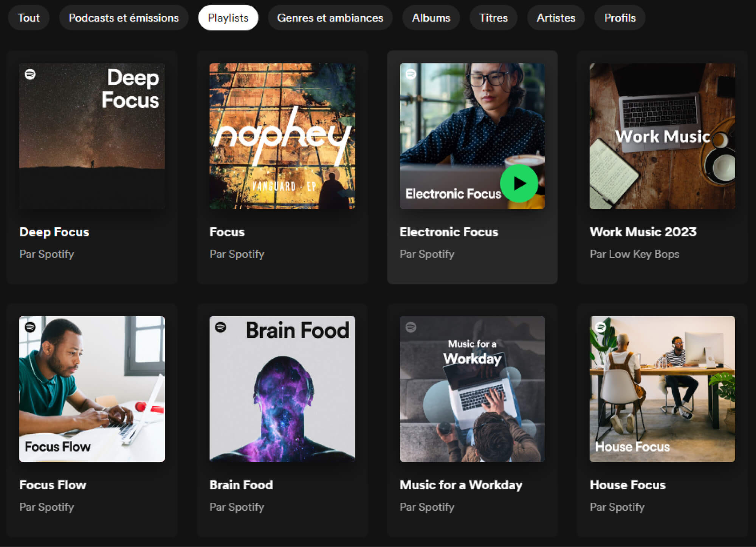Image resolution: width=756 pixels, height=547 pixels.
Task: Select the Tout filter chip
Action: [29, 17]
